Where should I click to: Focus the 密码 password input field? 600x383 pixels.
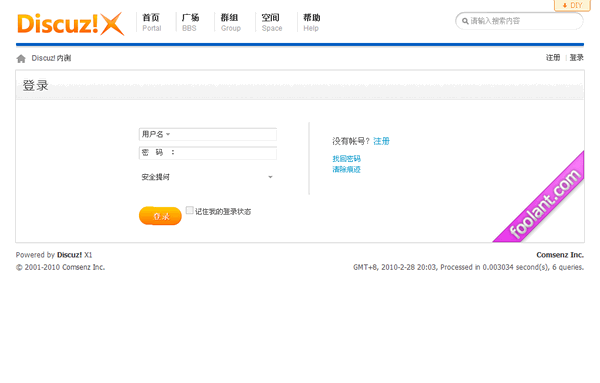(208, 153)
